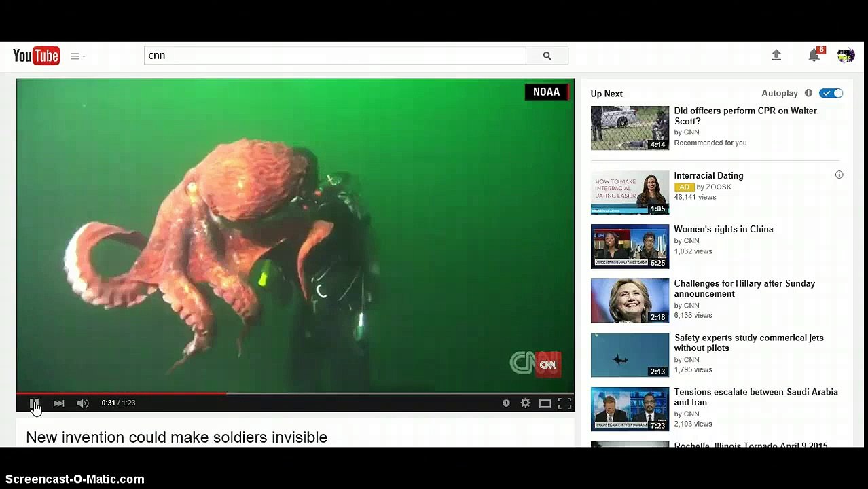
Task: Click the YouTube logo
Action: click(36, 56)
